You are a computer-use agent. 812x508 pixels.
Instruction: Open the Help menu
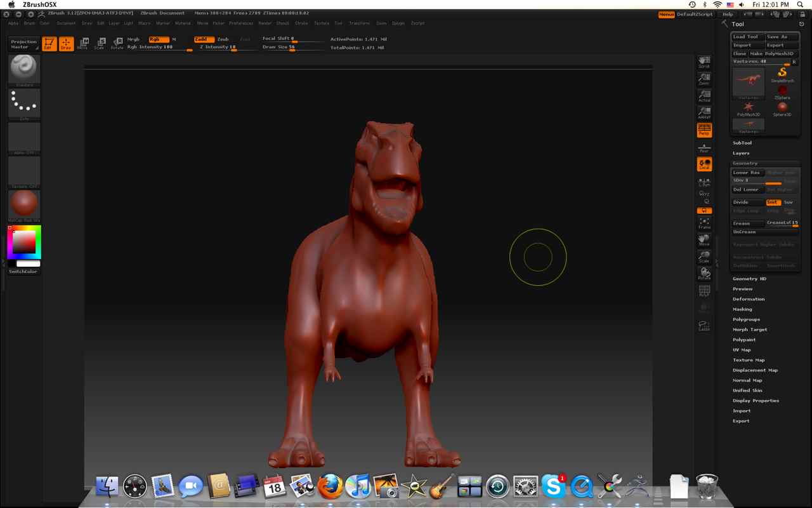(x=728, y=14)
